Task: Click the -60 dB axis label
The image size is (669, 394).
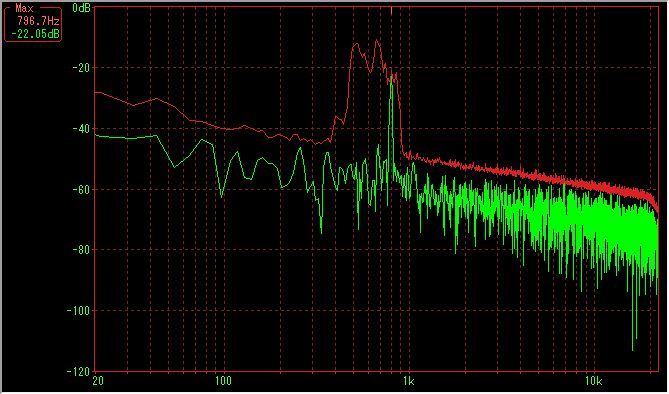Action: click(81, 189)
